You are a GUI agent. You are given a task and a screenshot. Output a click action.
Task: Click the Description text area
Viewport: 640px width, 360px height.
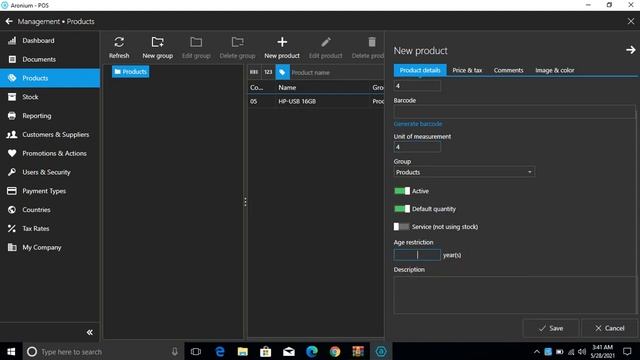coord(514,295)
